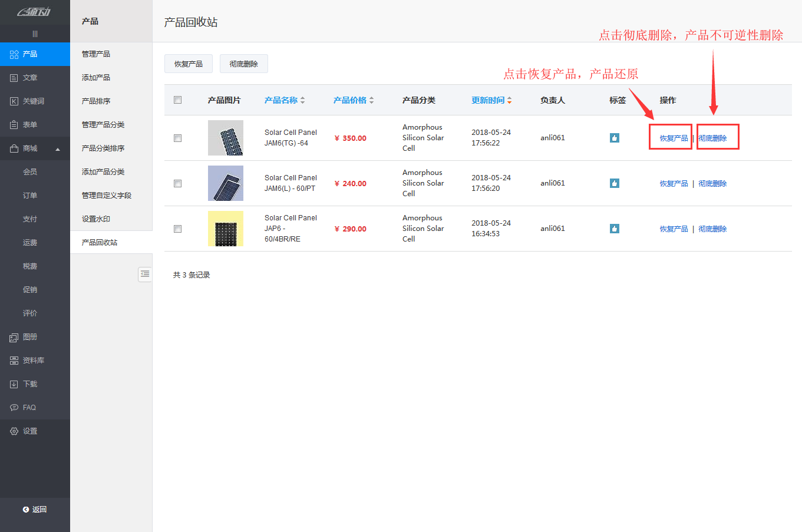The height and width of the screenshot is (532, 802).
Task: Select the 下载 sidebar icon
Action: 29,384
